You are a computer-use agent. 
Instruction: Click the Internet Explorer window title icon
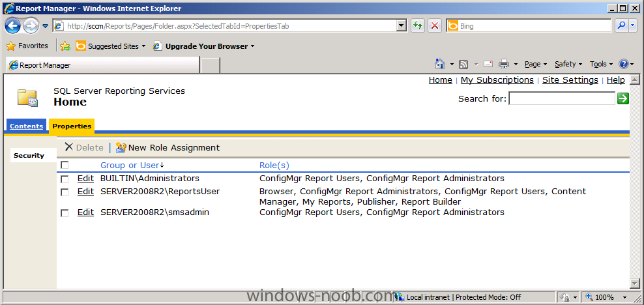click(x=8, y=8)
